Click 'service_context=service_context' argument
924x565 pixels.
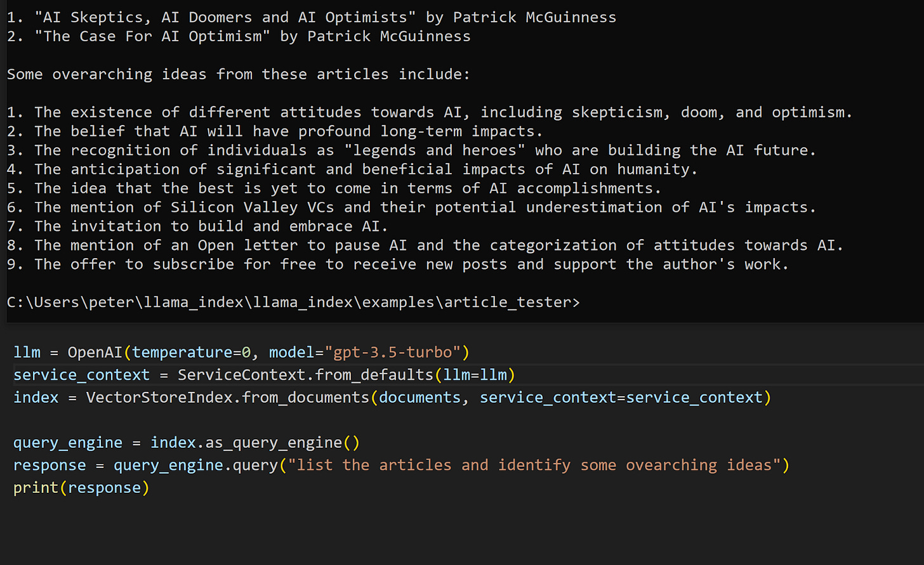(x=621, y=398)
